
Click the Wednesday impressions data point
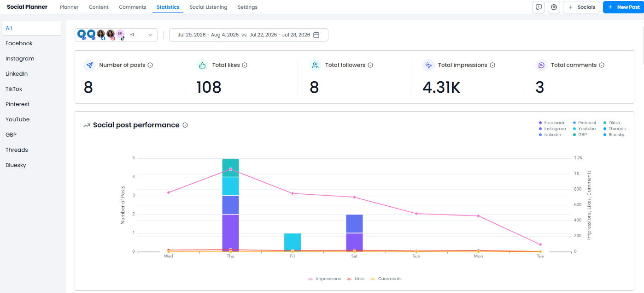[x=169, y=192]
